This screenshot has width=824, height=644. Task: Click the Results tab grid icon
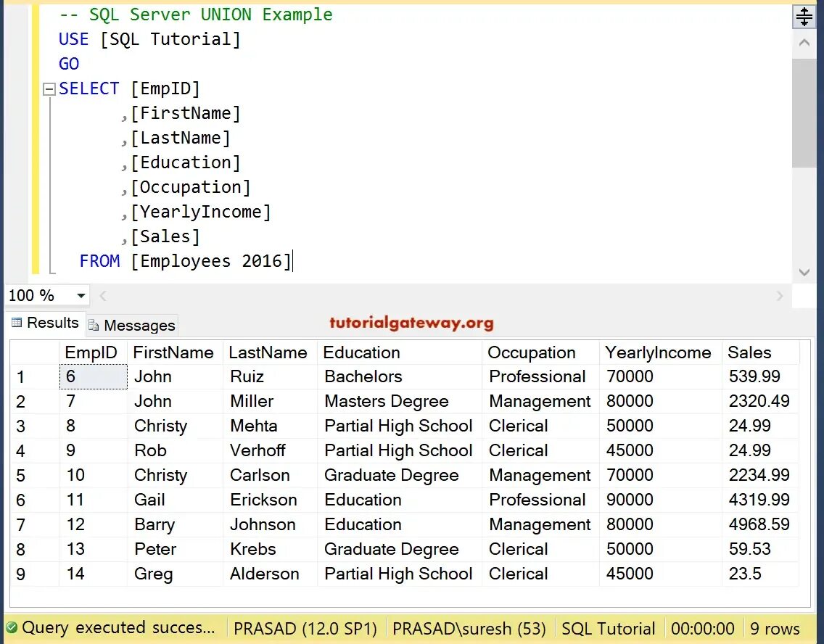coord(17,323)
